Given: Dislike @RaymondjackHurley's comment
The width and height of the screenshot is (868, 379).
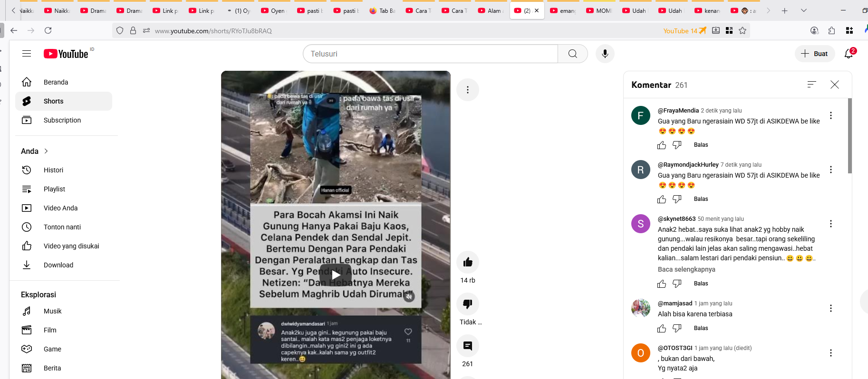Looking at the screenshot, I should click(677, 199).
